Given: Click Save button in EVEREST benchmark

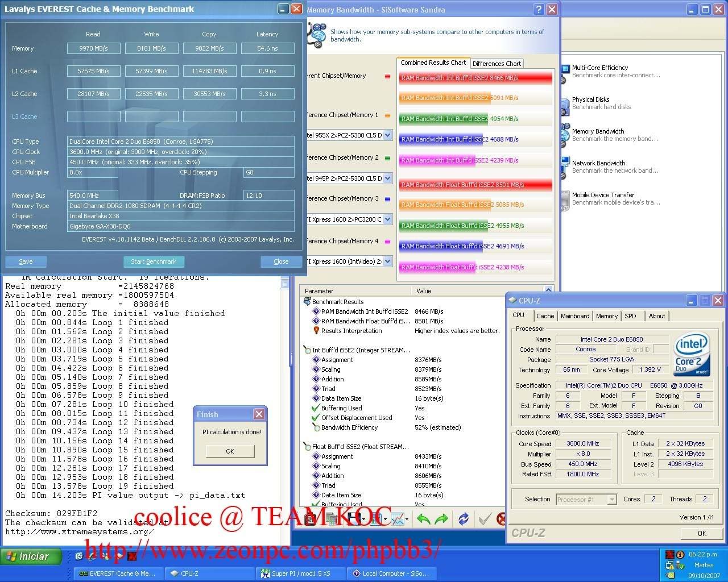Looking at the screenshot, I should (x=26, y=261).
